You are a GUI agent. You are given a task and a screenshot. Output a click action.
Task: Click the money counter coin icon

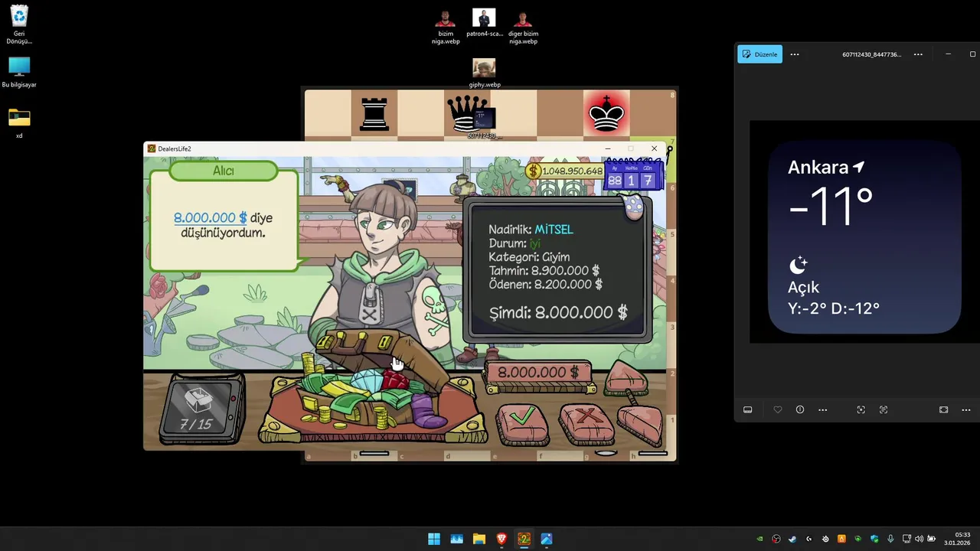[534, 171]
